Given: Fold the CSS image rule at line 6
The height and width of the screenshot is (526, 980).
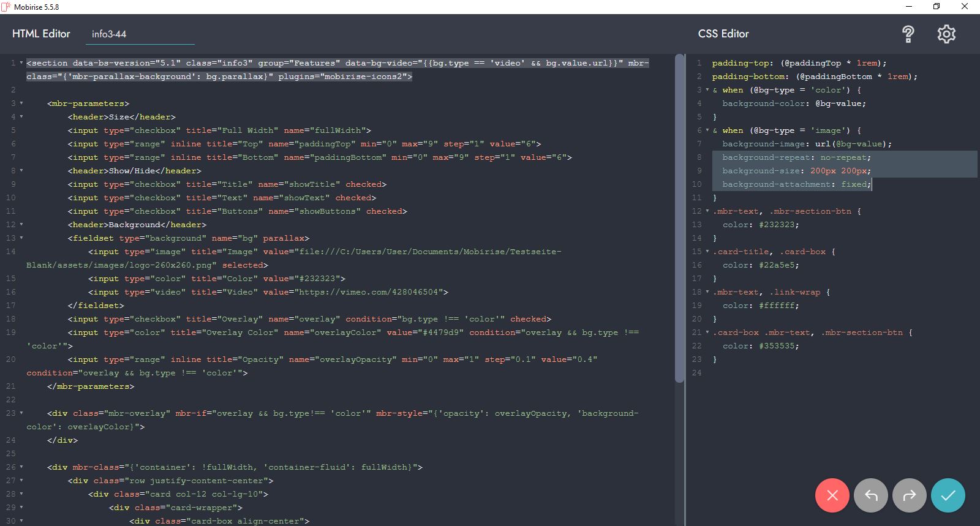Looking at the screenshot, I should tap(707, 130).
